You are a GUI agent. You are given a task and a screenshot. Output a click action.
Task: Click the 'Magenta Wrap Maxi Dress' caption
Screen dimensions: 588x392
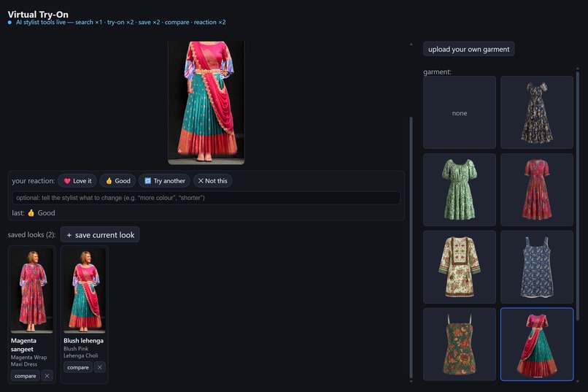[29, 361]
